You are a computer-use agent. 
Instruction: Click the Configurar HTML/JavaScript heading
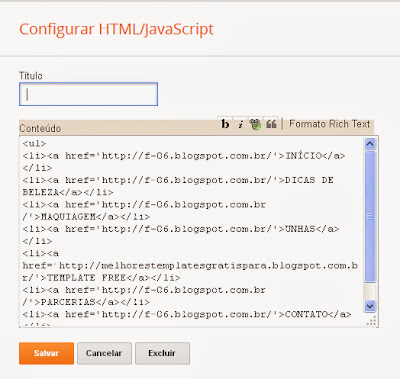click(x=116, y=30)
